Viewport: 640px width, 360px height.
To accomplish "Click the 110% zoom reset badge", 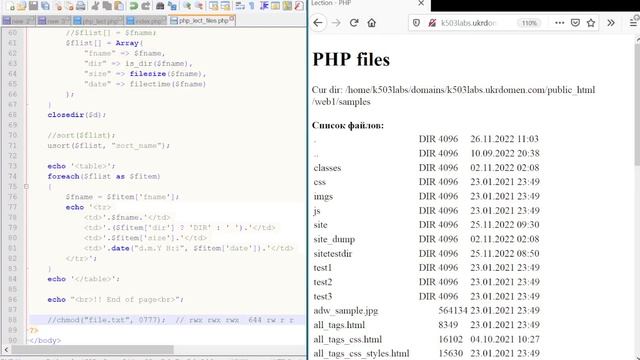I will [x=529, y=23].
